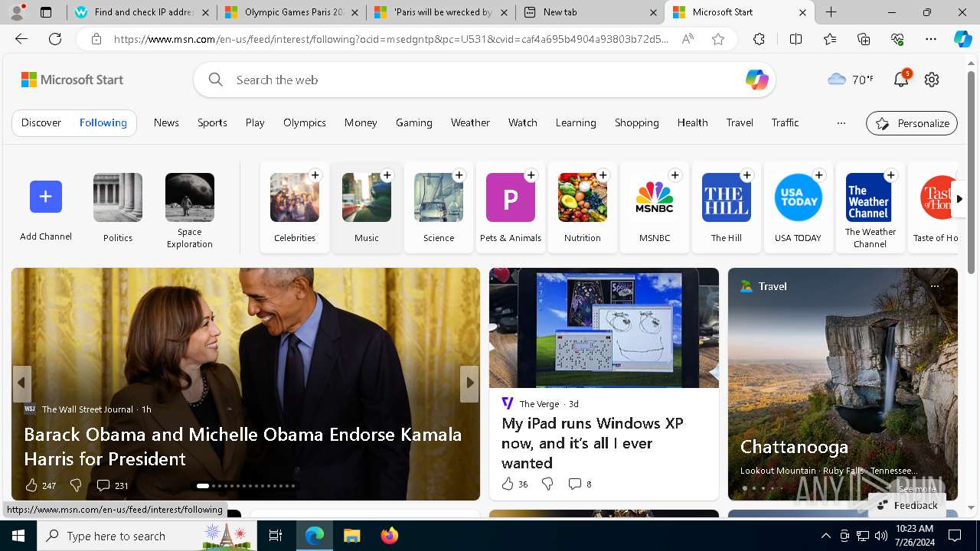980x551 pixels.
Task: Click the Copilot icon in search box
Action: [x=756, y=80]
